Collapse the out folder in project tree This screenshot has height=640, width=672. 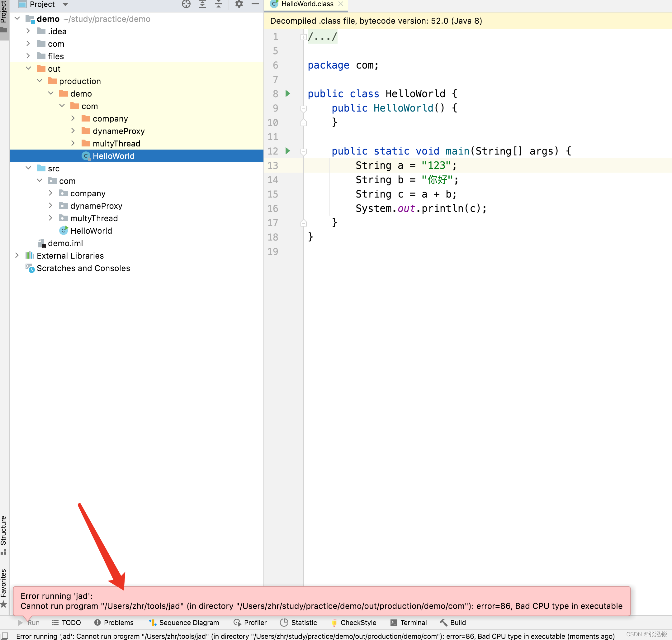(29, 69)
